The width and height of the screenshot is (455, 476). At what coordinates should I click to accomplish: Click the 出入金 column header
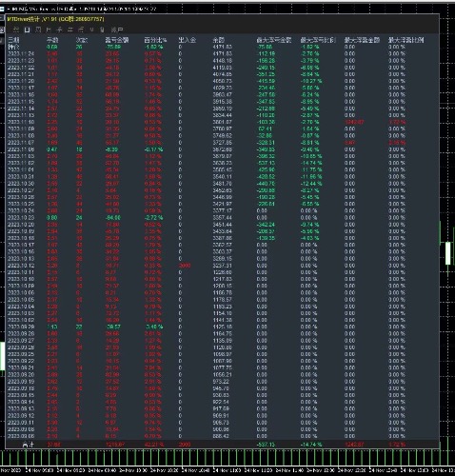tap(188, 40)
